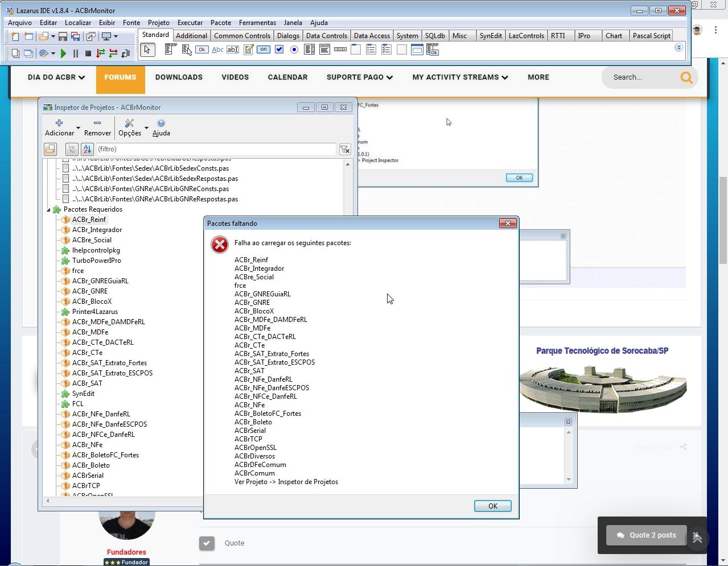Click OK in the Pacotes faltando dialog
Screen dimensions: 728x566
[493, 506]
